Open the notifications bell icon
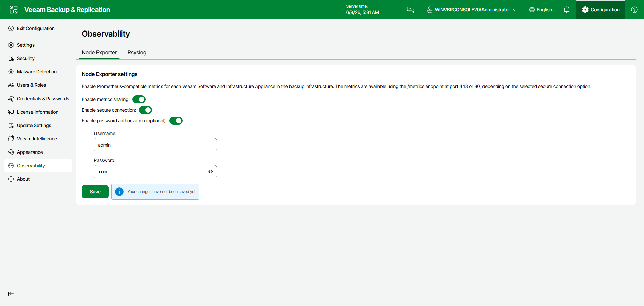The height and width of the screenshot is (306, 644). pos(567,10)
